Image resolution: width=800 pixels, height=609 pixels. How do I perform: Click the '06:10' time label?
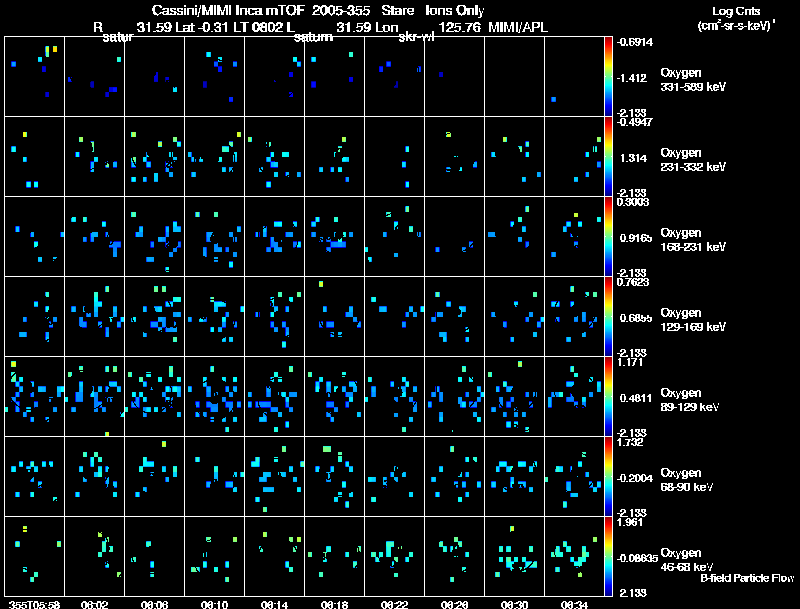pos(214,604)
